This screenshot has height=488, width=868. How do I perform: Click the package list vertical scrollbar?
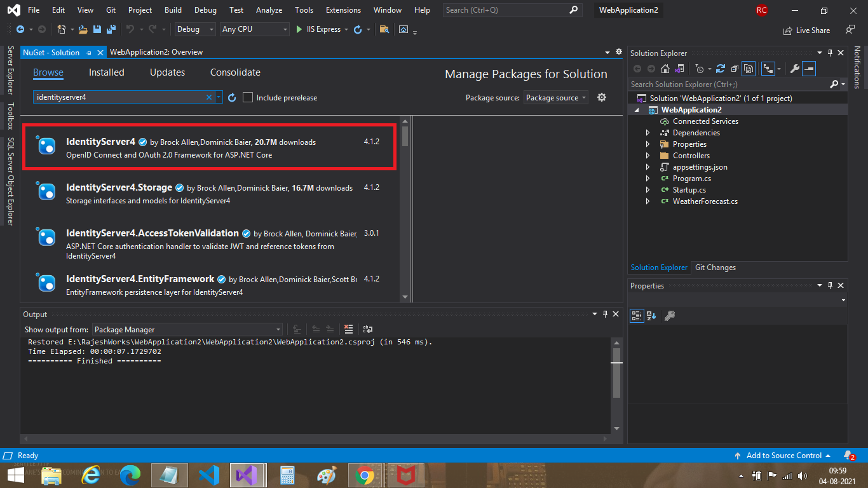pos(405,209)
